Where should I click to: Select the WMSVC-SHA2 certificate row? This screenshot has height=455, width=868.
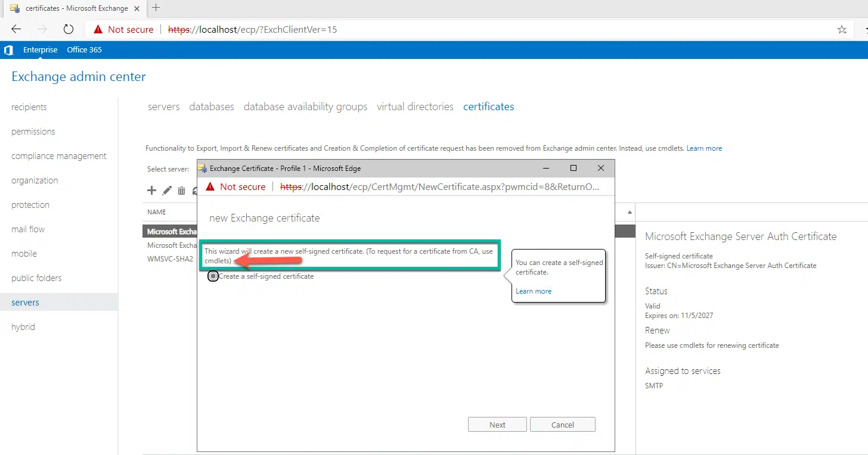pyautogui.click(x=170, y=259)
